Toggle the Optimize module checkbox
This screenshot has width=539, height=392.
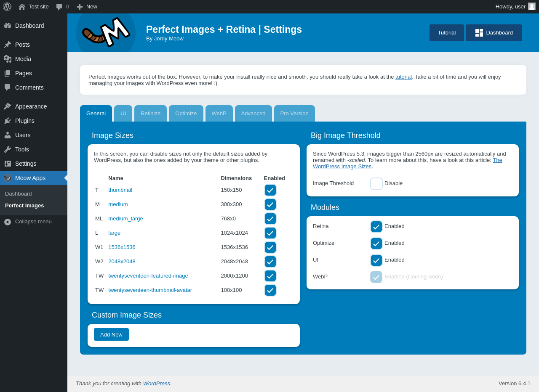(376, 244)
